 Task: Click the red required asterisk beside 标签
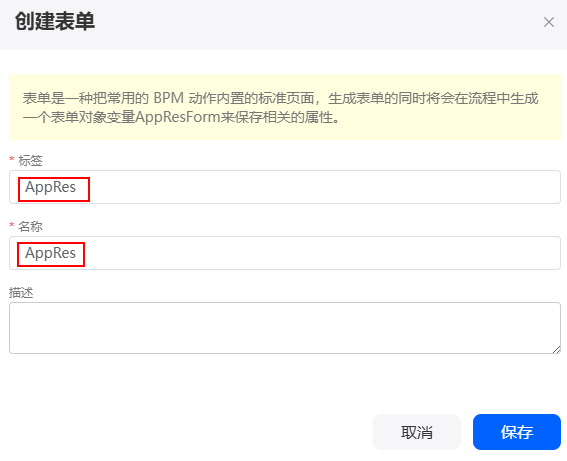tap(12, 159)
